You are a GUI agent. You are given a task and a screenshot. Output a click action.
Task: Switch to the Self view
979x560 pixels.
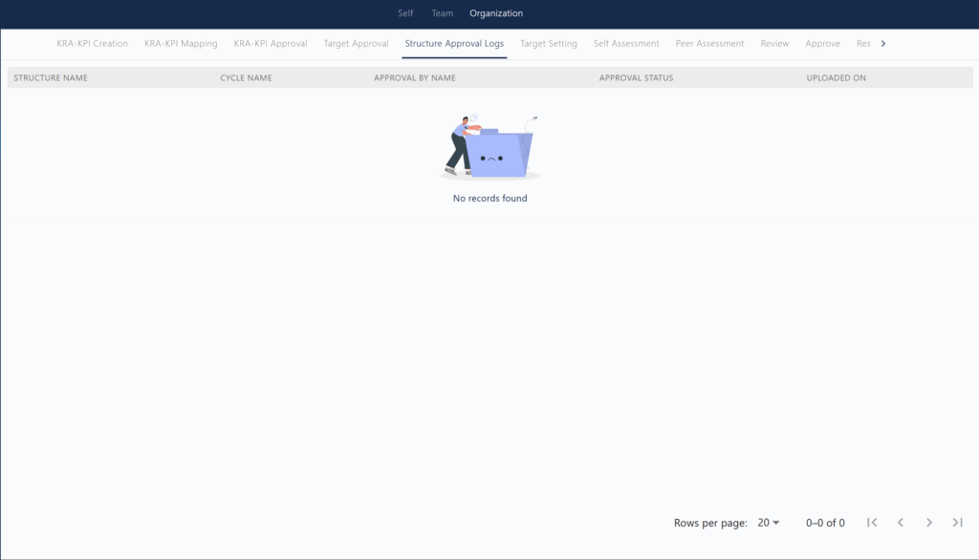point(405,13)
